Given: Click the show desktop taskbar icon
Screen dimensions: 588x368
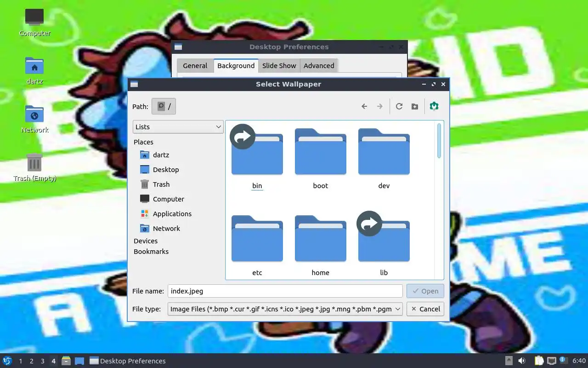Looking at the screenshot, I should (79, 361).
